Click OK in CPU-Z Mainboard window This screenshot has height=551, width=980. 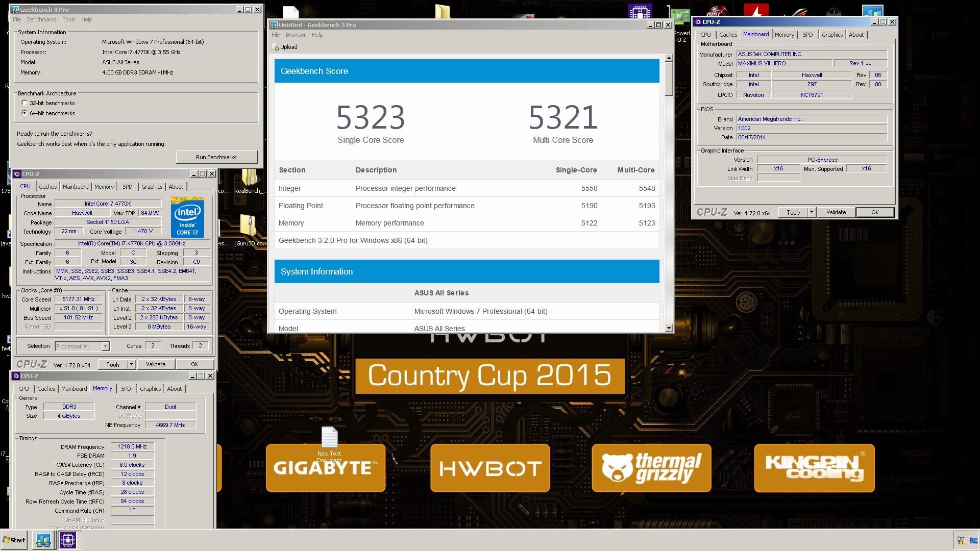pos(875,212)
